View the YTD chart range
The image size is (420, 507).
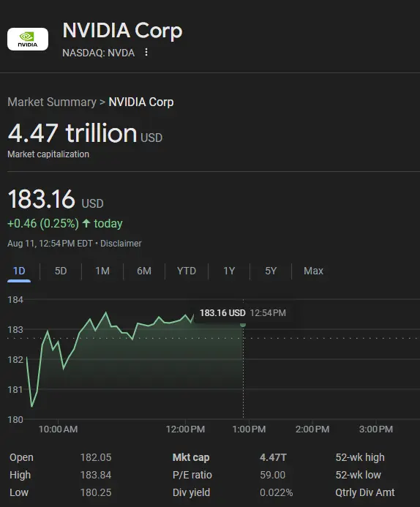(187, 271)
